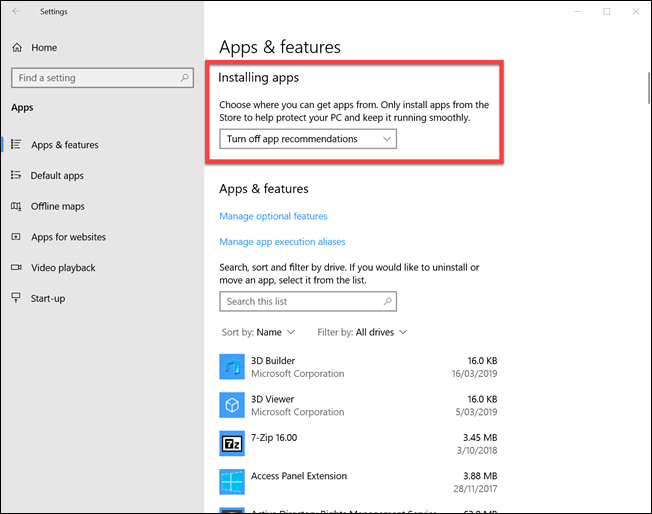Click the Offline maps icon

point(16,206)
